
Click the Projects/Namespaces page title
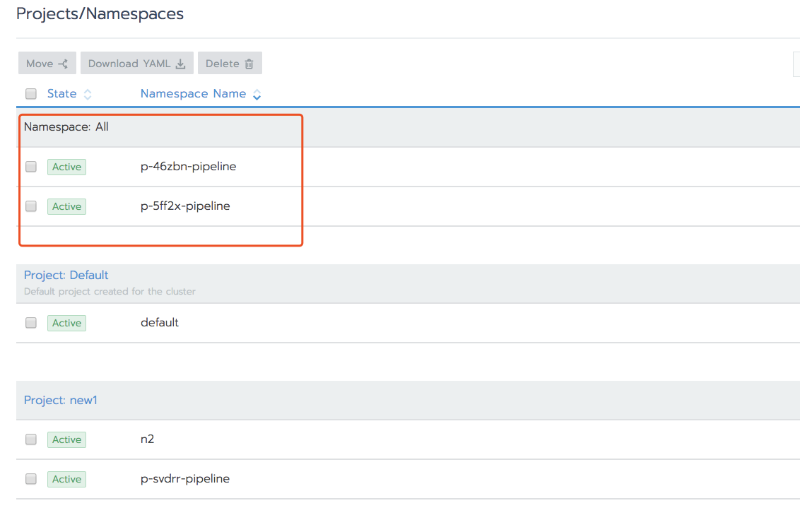click(x=99, y=13)
